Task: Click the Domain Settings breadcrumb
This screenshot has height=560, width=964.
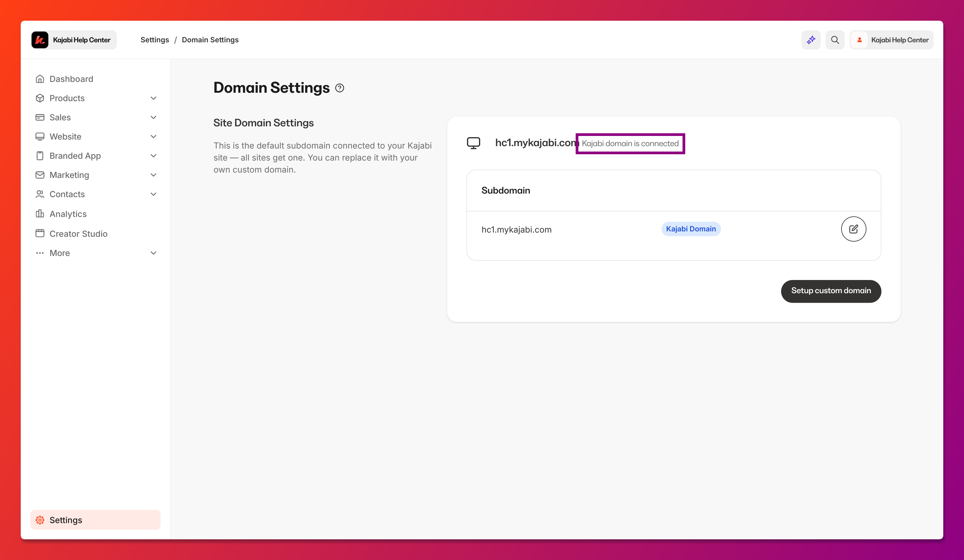Action: [x=210, y=40]
